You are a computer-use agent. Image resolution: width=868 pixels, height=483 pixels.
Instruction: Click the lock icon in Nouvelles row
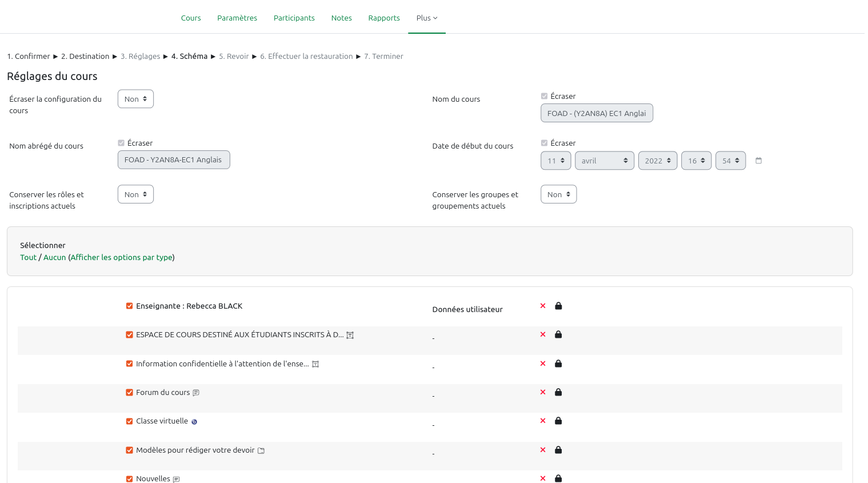pos(558,478)
